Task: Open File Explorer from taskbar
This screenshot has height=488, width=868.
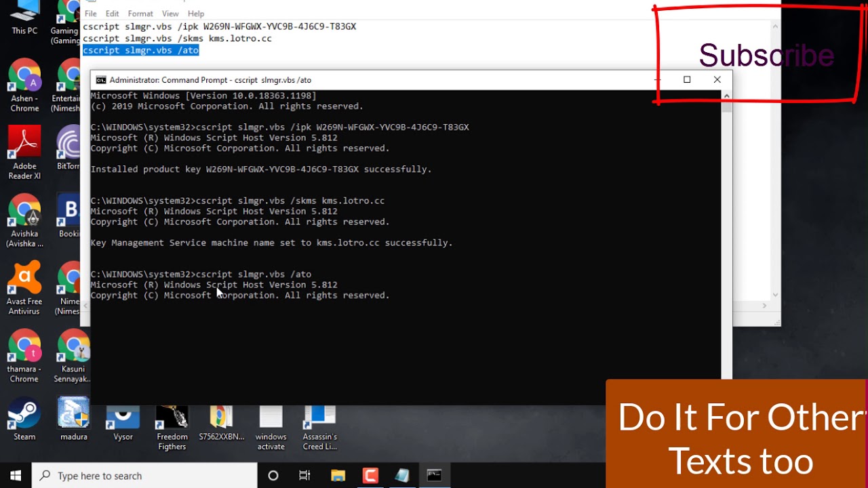Action: click(338, 476)
